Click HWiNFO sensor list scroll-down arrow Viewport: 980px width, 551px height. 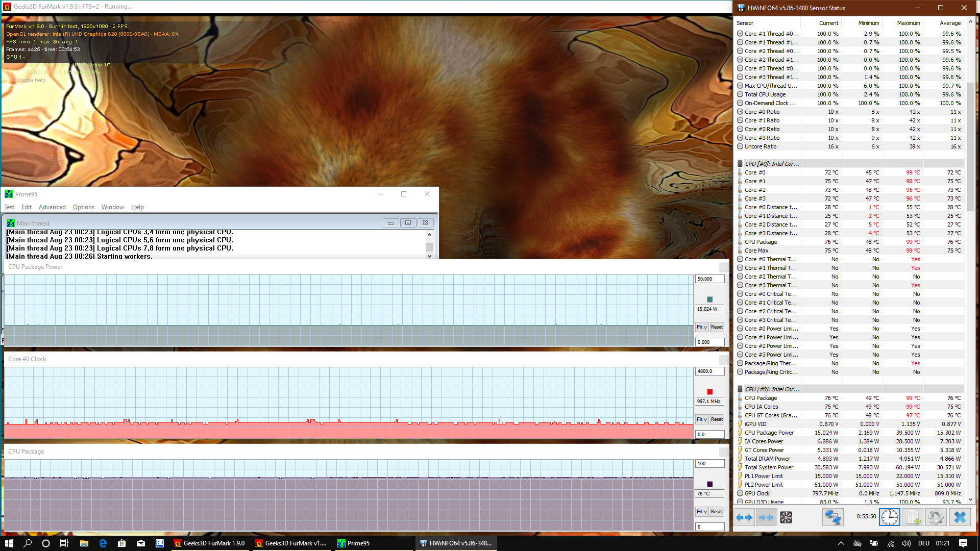click(x=970, y=499)
